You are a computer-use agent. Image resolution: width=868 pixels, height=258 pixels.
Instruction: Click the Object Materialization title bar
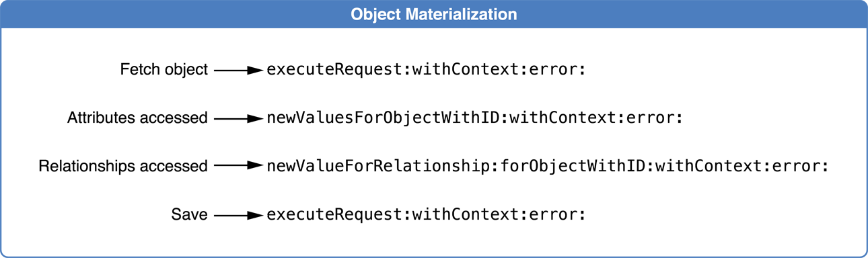point(434,14)
